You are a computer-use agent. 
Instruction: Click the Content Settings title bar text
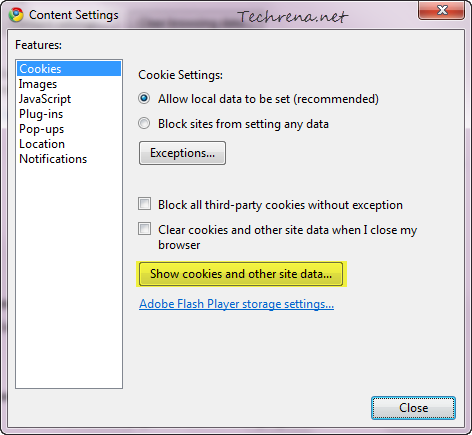pyautogui.click(x=74, y=15)
